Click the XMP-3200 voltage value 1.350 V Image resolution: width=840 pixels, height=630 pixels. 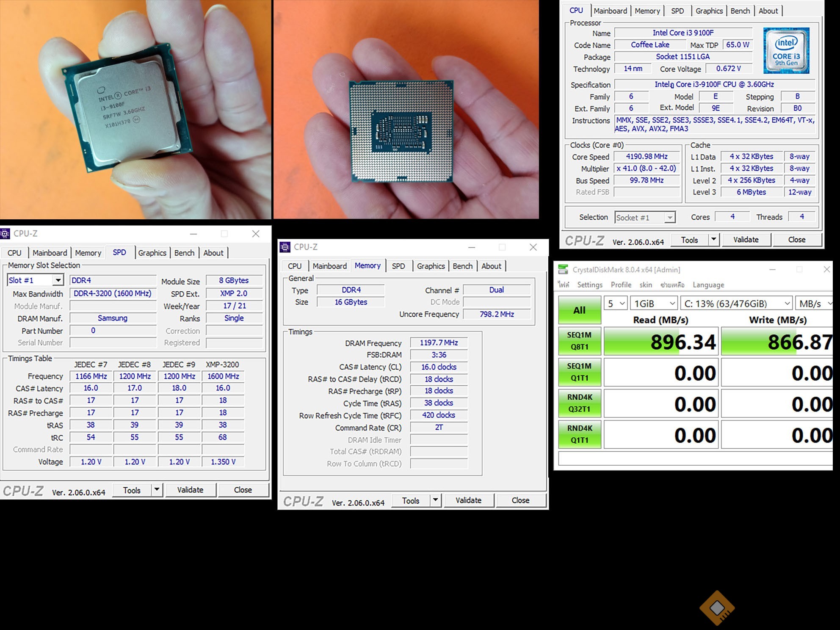tap(223, 461)
